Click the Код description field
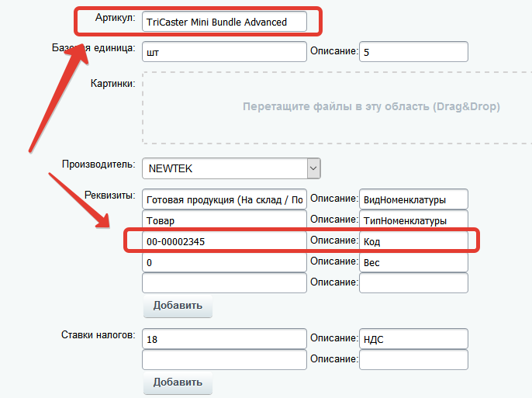532x398 pixels. coord(414,241)
